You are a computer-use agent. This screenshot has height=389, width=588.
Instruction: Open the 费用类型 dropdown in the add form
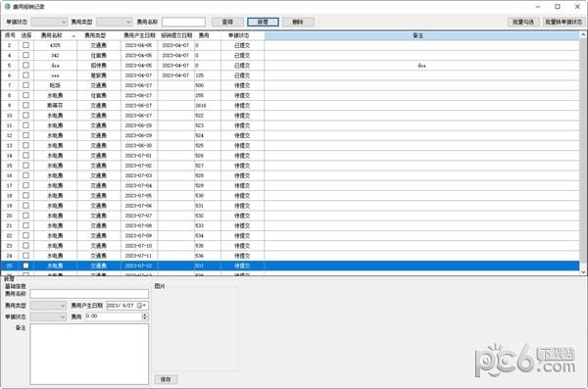tap(48, 306)
